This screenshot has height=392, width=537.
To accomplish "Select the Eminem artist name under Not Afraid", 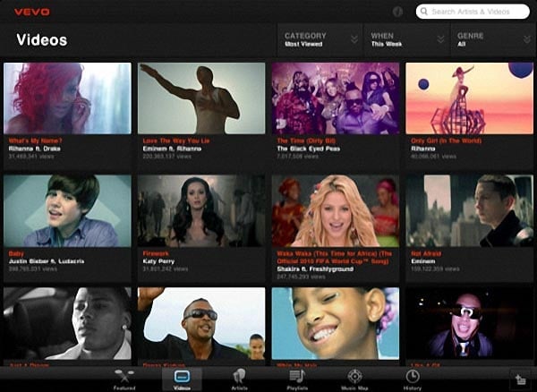I will click(x=423, y=261).
